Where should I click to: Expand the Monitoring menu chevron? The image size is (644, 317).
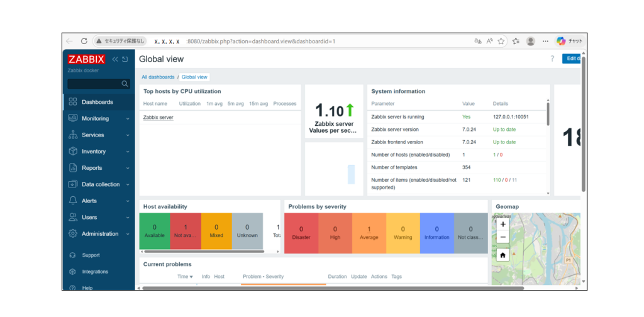[x=128, y=119]
